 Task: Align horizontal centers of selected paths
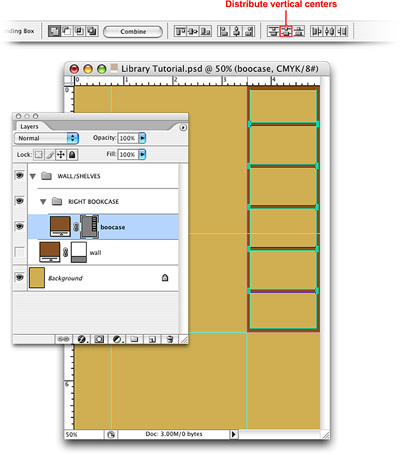click(x=236, y=31)
